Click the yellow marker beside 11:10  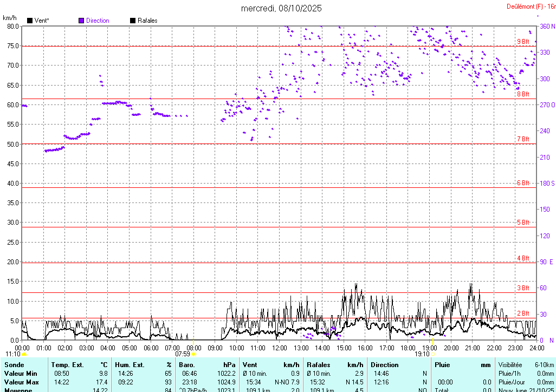click(x=24, y=354)
